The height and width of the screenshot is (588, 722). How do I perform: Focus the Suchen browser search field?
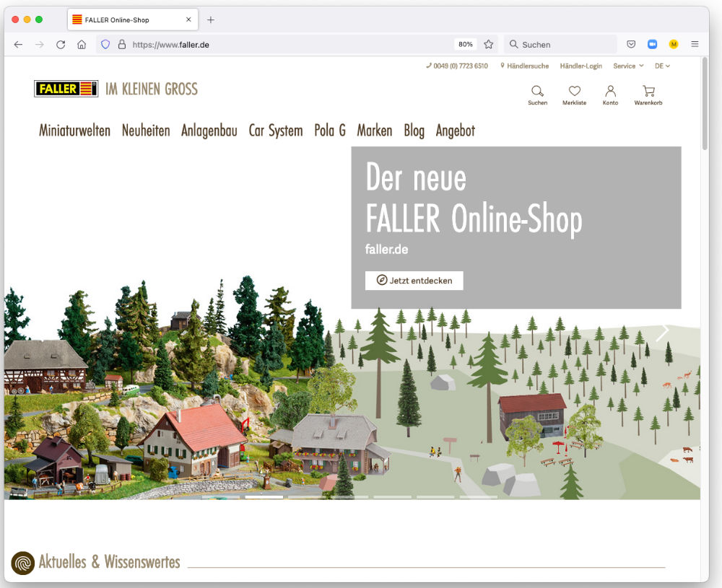coord(560,45)
